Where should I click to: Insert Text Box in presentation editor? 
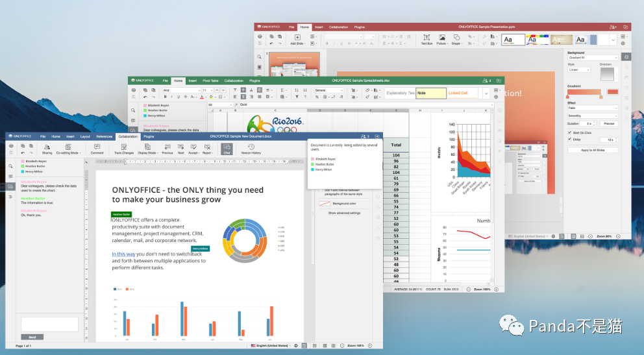[427, 40]
